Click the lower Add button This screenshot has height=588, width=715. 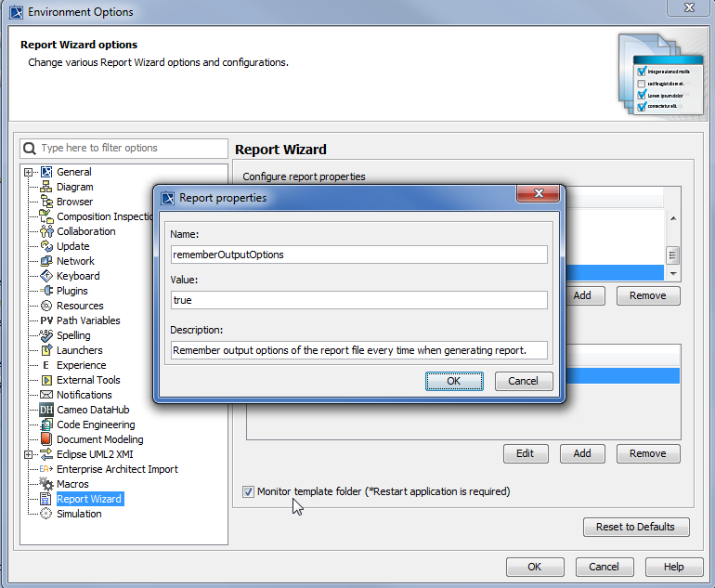tap(582, 454)
